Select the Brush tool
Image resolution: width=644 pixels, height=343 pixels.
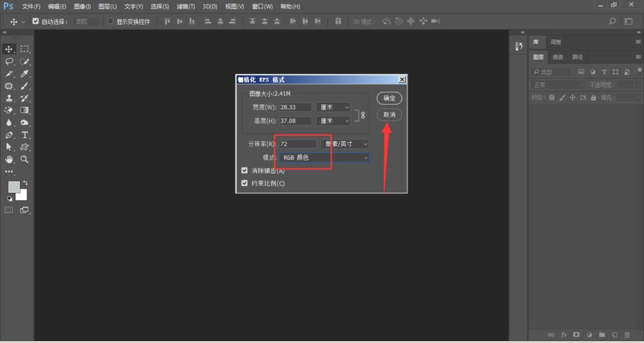tap(24, 86)
